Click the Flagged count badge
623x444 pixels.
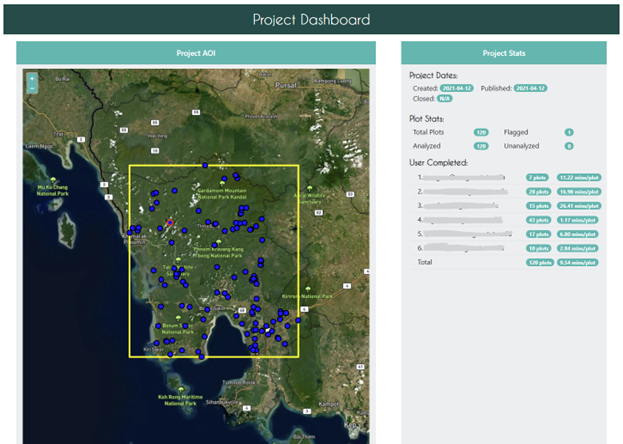click(569, 132)
